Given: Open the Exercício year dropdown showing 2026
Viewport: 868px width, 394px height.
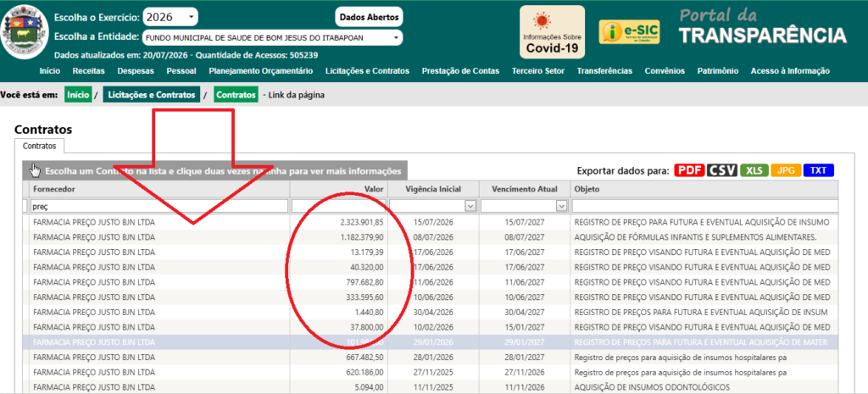Looking at the screenshot, I should [170, 17].
